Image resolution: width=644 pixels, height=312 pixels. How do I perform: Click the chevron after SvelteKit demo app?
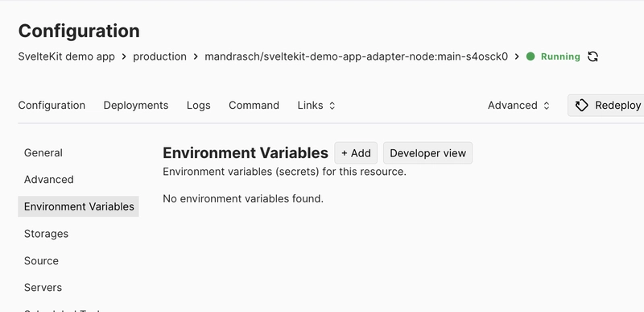[x=124, y=56]
